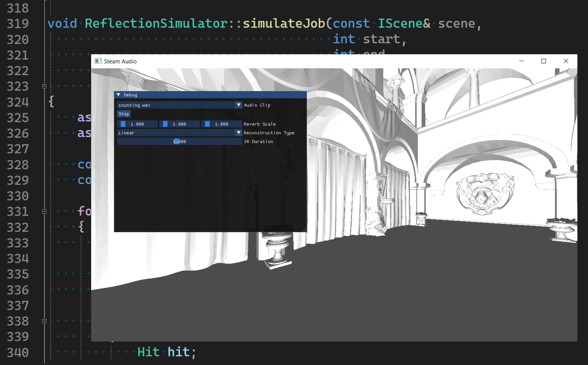Image resolution: width=588 pixels, height=365 pixels.
Task: Click line number 340 in gutter
Action: pyautogui.click(x=18, y=352)
